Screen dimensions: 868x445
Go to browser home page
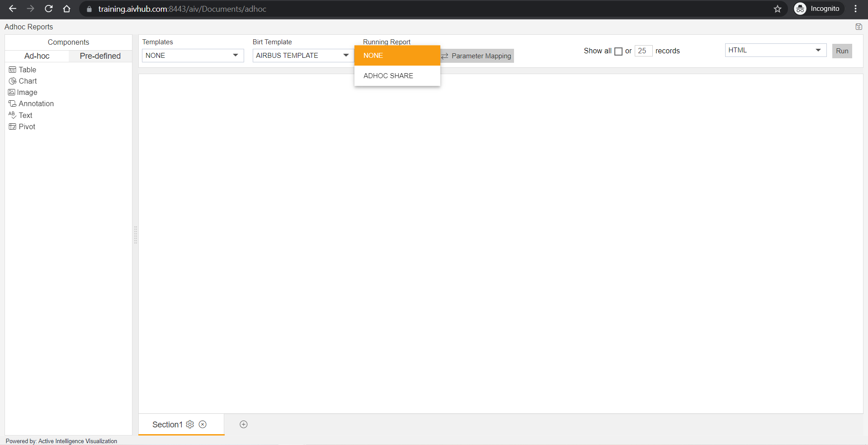coord(66,9)
